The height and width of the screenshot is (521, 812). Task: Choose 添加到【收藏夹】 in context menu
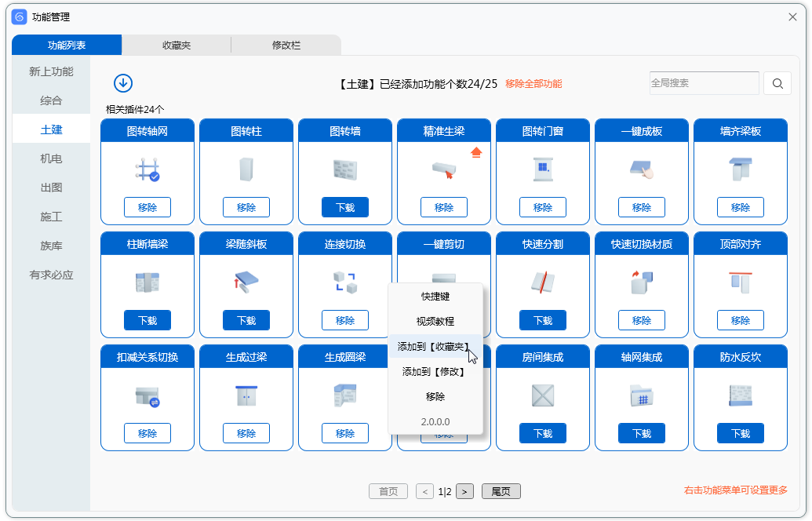coord(434,346)
